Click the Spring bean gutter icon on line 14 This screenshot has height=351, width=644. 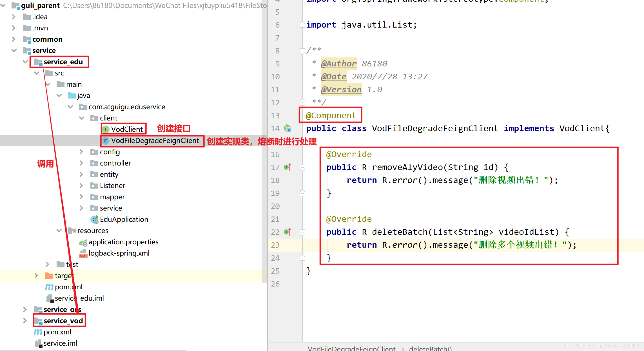pyautogui.click(x=288, y=128)
